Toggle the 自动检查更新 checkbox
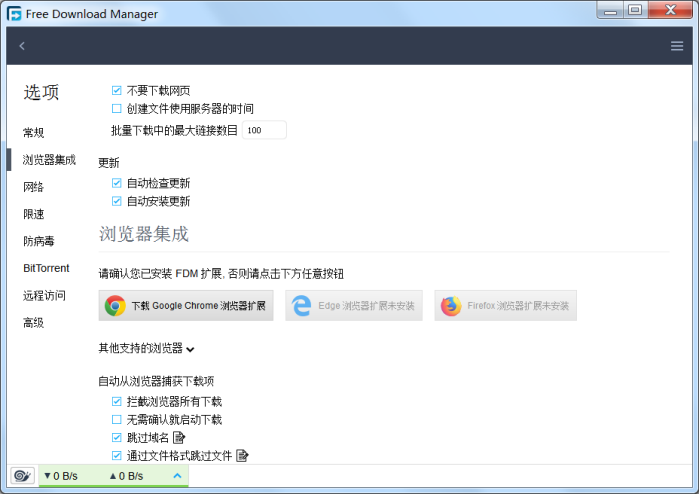This screenshot has height=494, width=699. [x=117, y=183]
